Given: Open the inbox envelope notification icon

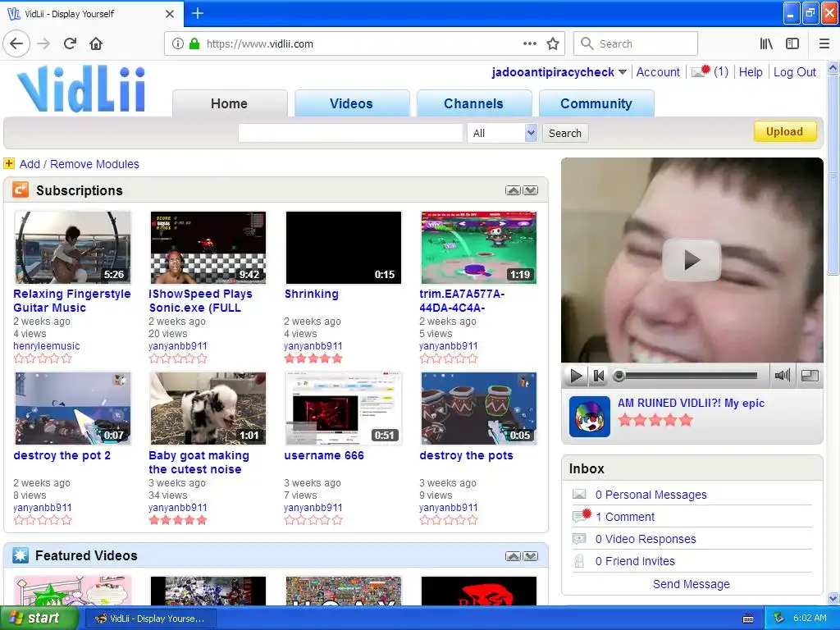Looking at the screenshot, I should [x=701, y=71].
